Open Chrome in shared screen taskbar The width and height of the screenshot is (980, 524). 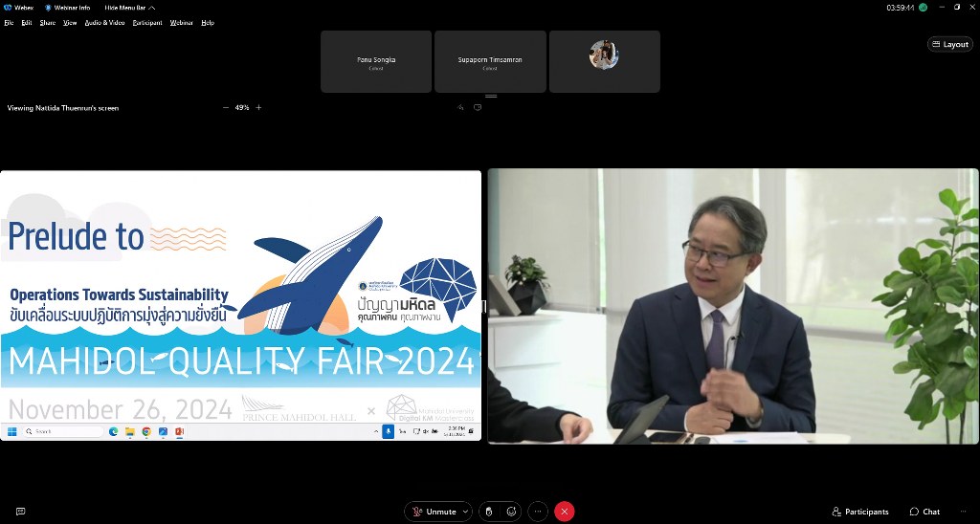(x=146, y=431)
